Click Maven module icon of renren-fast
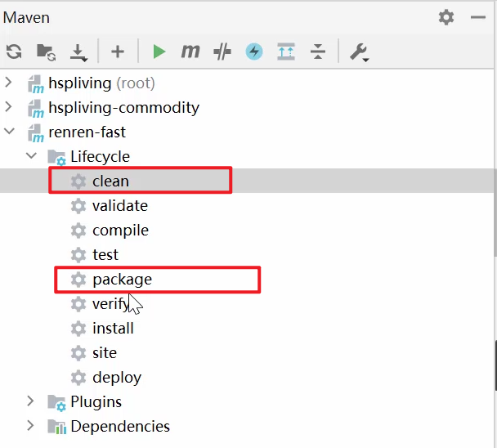This screenshot has width=497, height=448. (x=35, y=133)
